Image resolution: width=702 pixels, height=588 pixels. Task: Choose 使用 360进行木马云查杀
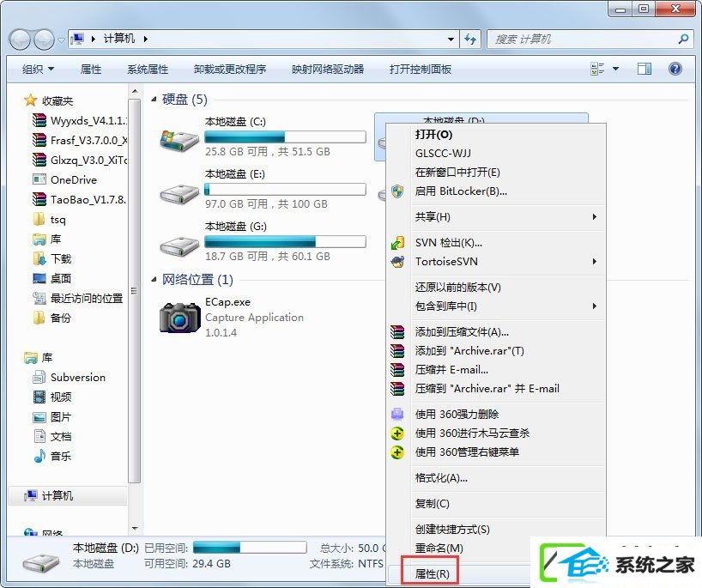pyautogui.click(x=496, y=433)
